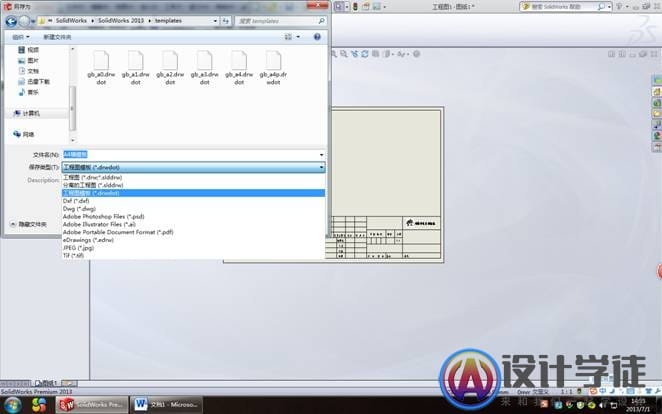Open 视频 (Videos) library in sidebar
The width and height of the screenshot is (662, 414).
click(x=29, y=50)
